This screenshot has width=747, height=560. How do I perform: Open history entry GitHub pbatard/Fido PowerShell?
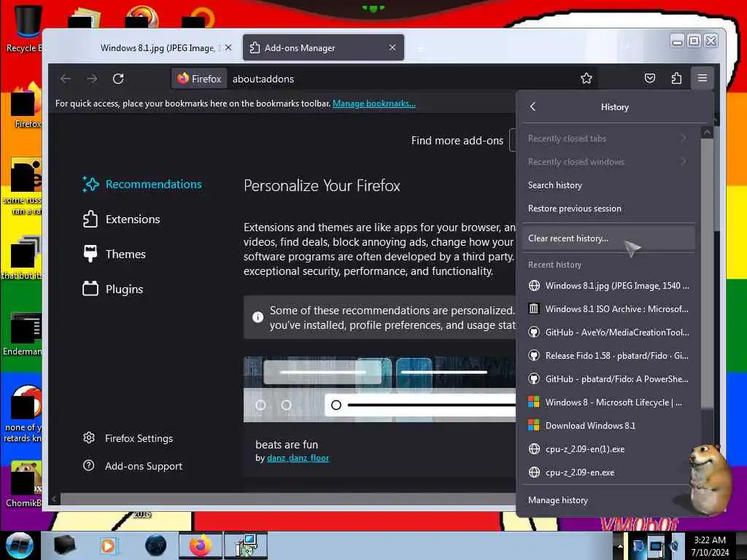[x=608, y=379]
